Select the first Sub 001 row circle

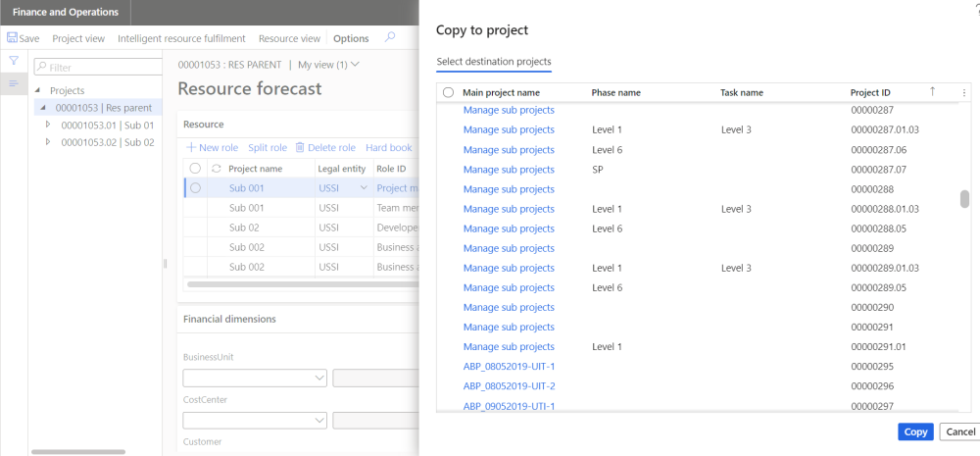(x=196, y=188)
